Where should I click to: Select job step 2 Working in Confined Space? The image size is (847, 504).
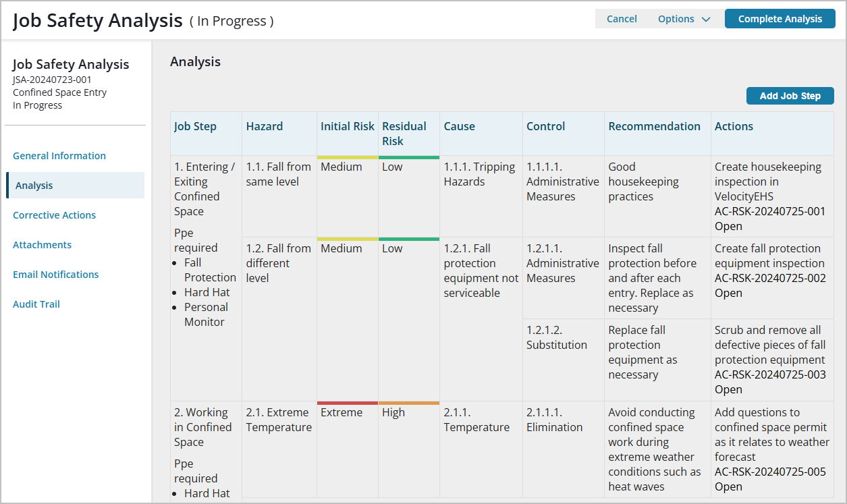[203, 427]
